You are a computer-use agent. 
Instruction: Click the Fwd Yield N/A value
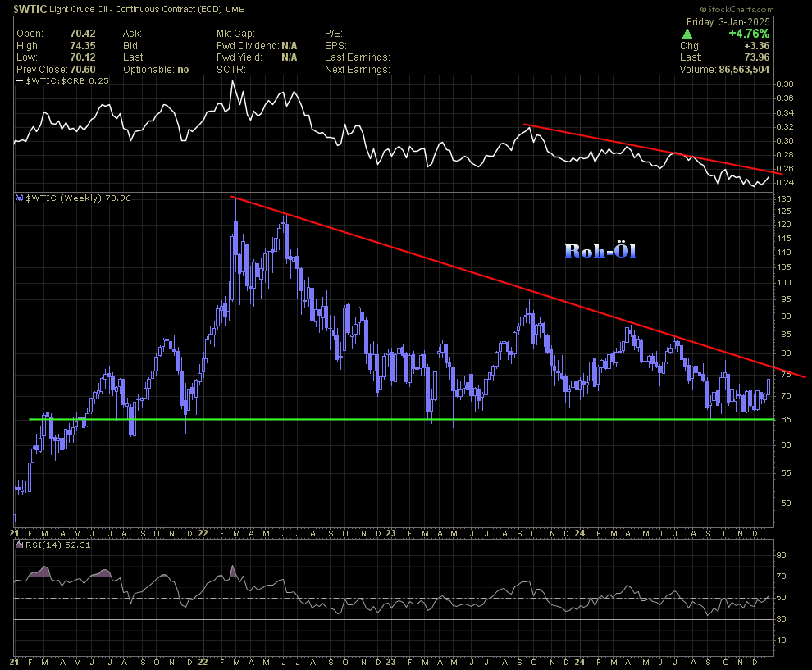290,57
